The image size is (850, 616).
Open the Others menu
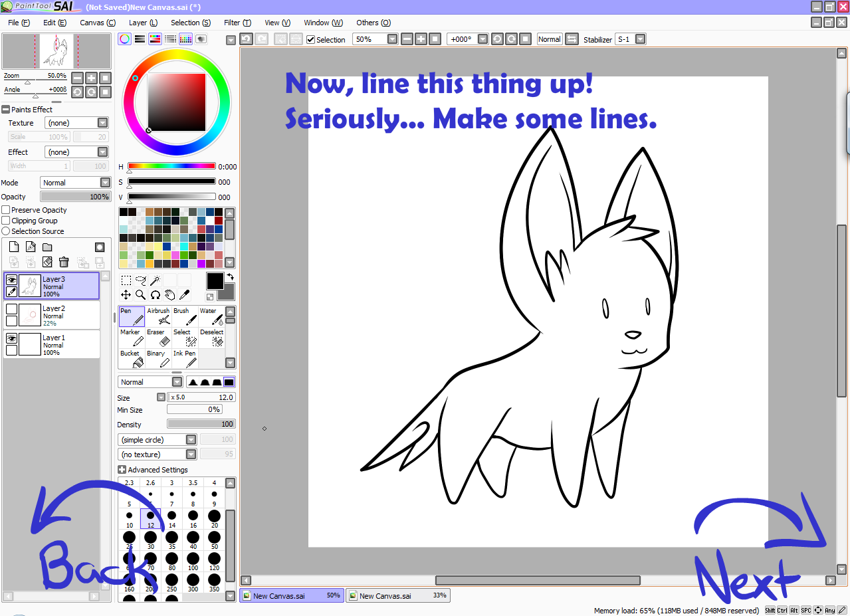coord(373,23)
